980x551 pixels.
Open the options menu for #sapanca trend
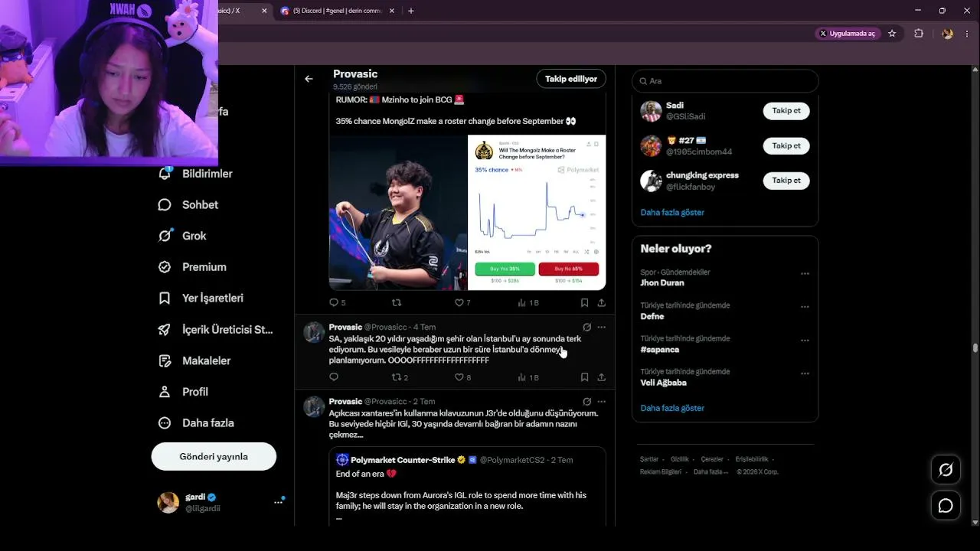[x=805, y=340]
